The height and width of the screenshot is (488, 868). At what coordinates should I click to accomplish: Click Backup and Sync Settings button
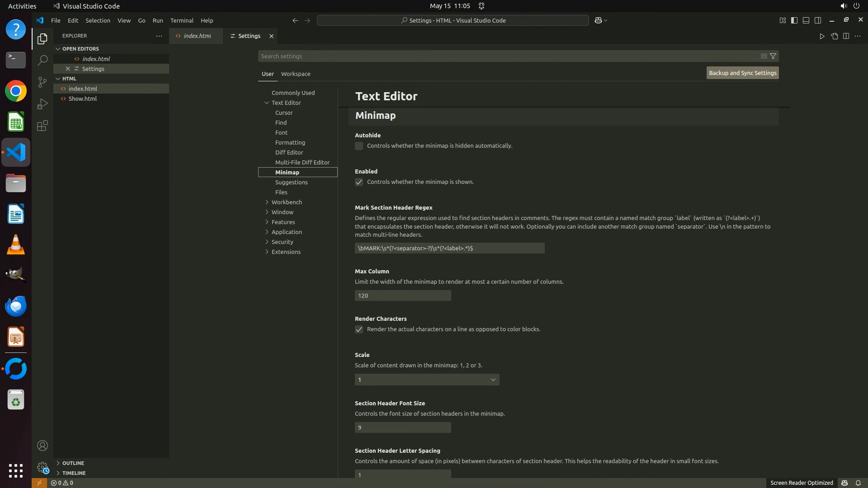pos(742,73)
